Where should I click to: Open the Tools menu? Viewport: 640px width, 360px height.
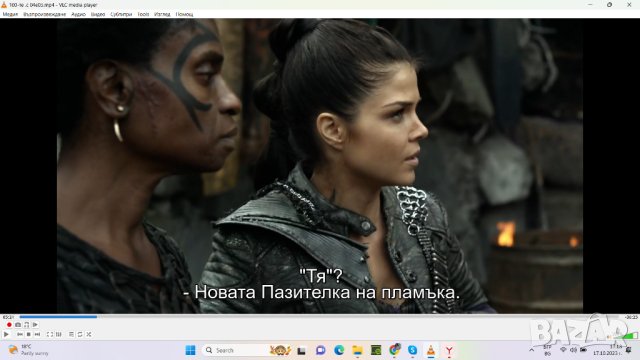tap(143, 14)
